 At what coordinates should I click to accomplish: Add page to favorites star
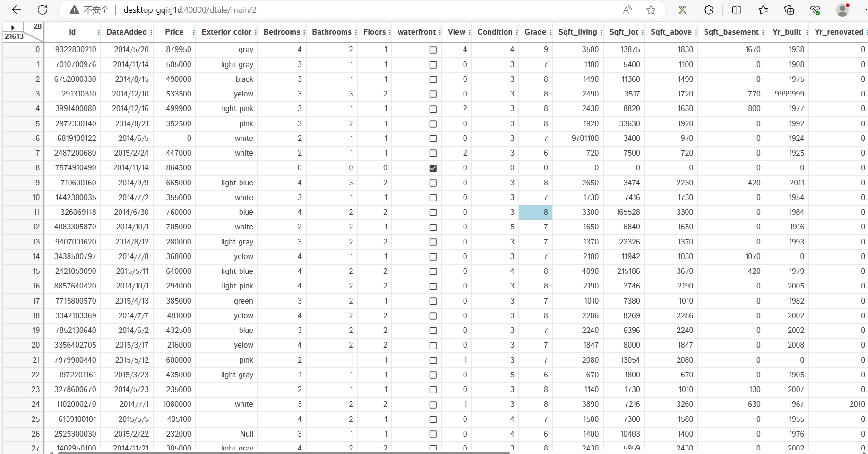tap(651, 9)
